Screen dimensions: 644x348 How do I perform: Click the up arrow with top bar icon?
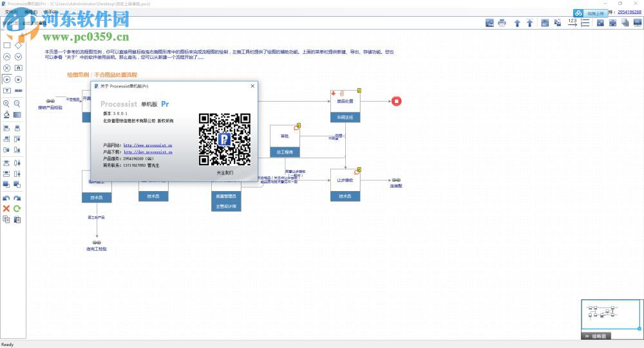point(530,23)
